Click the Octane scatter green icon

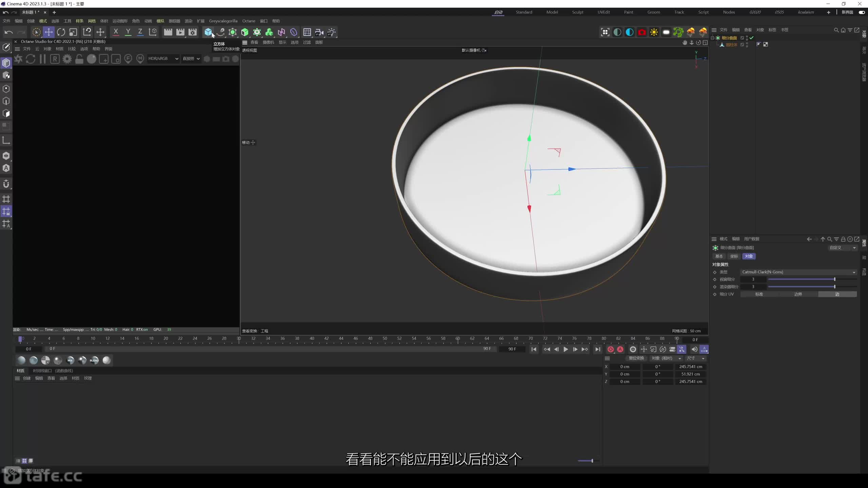point(678,32)
